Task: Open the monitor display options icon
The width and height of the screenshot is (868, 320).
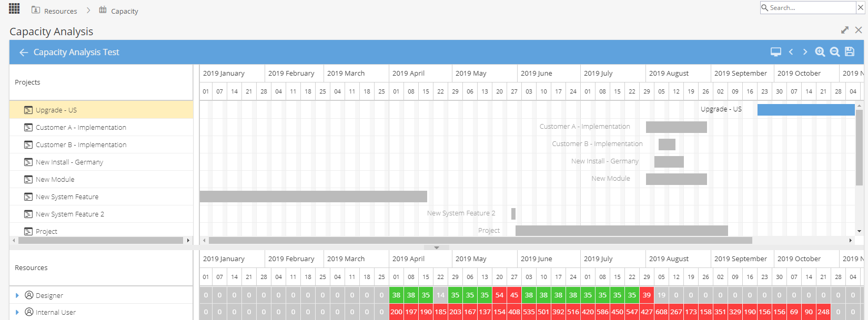Action: click(776, 52)
